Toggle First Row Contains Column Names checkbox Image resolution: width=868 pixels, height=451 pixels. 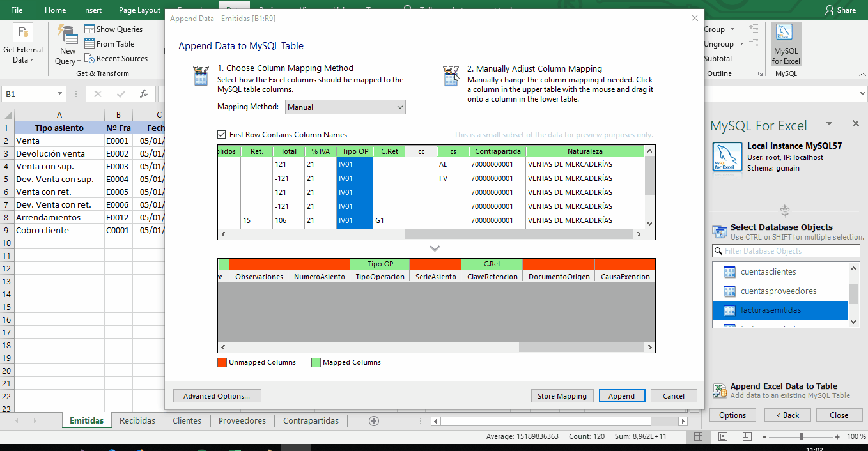(222, 135)
